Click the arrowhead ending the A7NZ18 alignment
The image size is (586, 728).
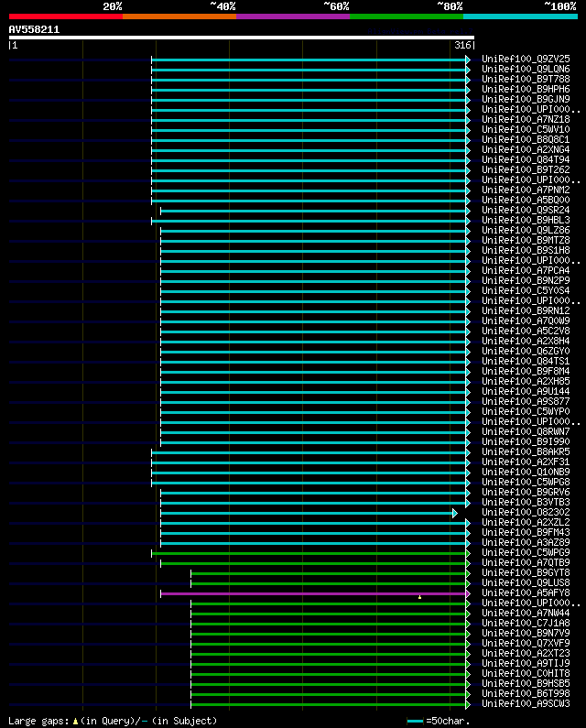click(468, 120)
